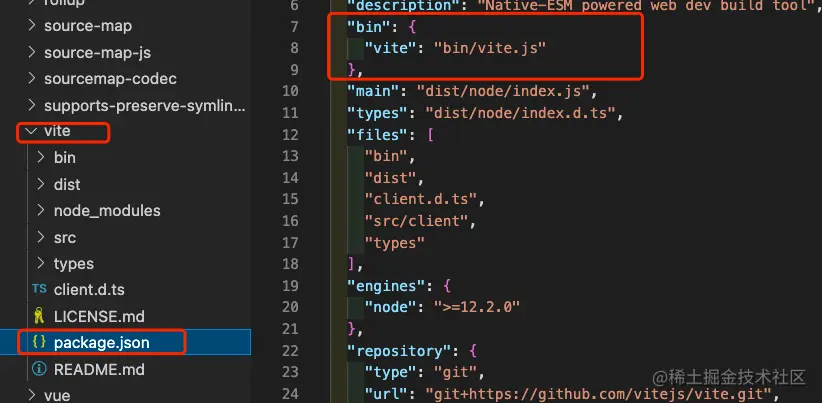Image resolution: width=822 pixels, height=403 pixels.
Task: Expand the vue folder chevron
Action: click(31, 395)
